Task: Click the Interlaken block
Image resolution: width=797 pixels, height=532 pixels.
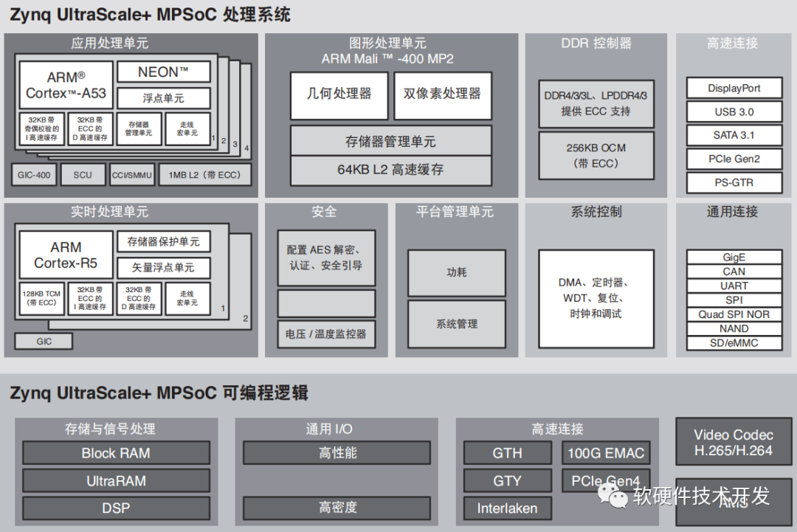Action: click(x=507, y=508)
